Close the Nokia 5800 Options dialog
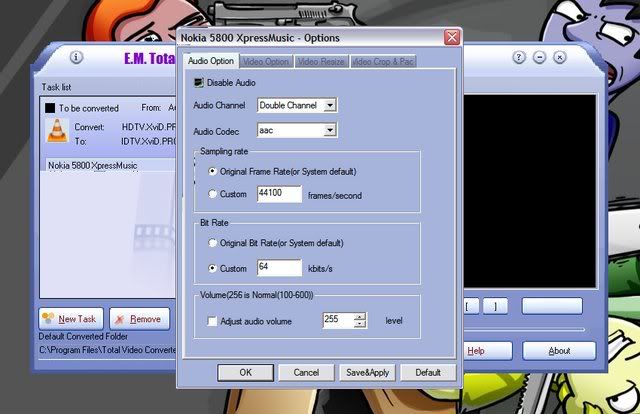 (452, 38)
